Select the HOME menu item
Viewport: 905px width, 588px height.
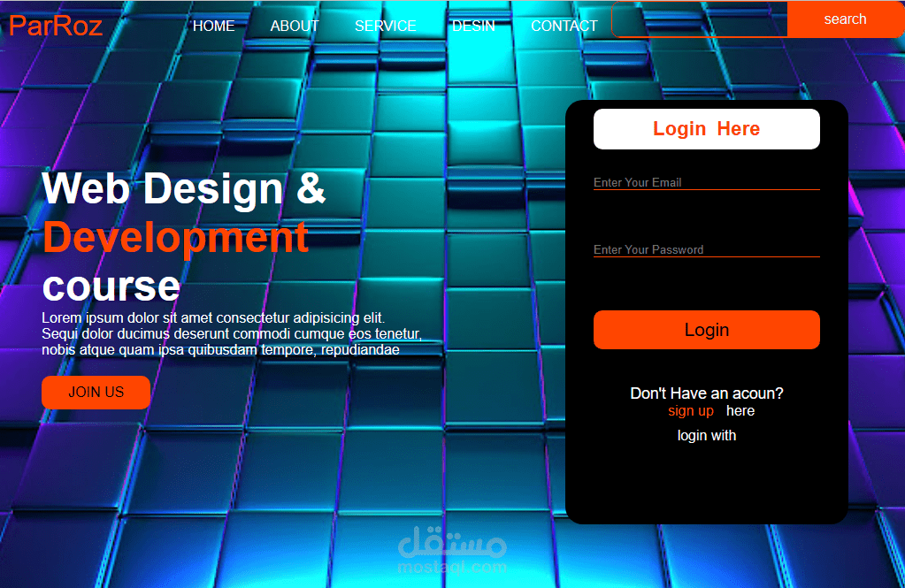(213, 26)
